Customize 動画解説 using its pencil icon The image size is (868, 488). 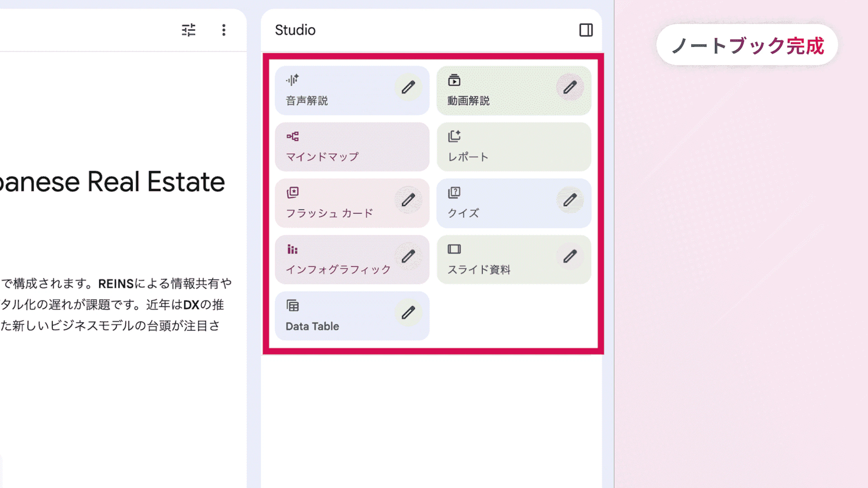tap(570, 87)
